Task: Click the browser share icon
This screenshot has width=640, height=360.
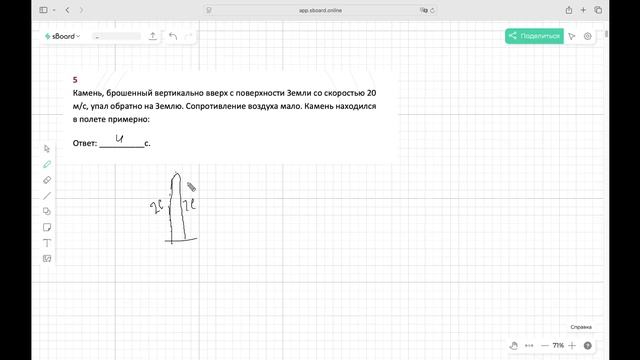Action: pos(569,10)
